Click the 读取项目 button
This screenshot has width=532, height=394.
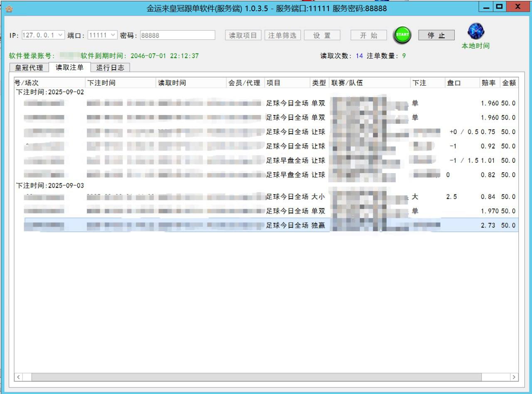tap(243, 35)
